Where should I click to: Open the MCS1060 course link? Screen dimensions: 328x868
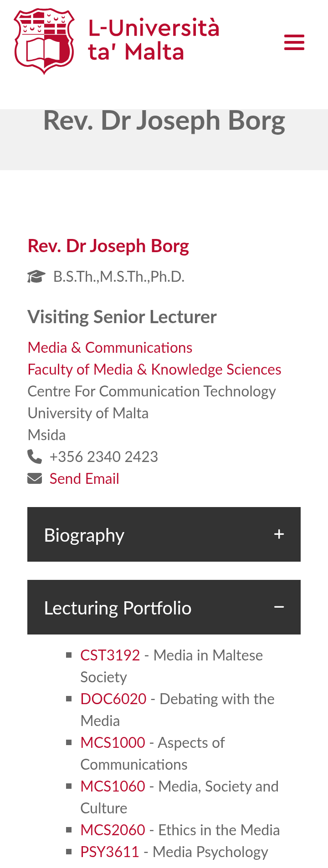(113, 787)
